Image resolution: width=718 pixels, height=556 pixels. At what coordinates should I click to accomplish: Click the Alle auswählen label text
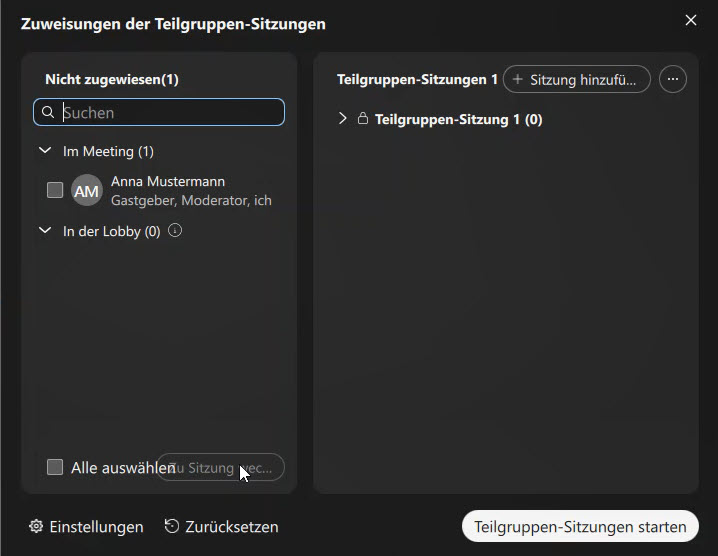pyautogui.click(x=123, y=468)
